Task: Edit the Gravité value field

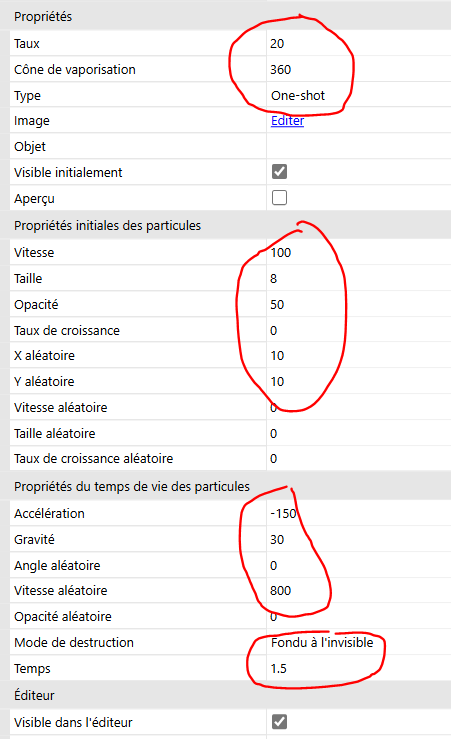Action: click(359, 539)
